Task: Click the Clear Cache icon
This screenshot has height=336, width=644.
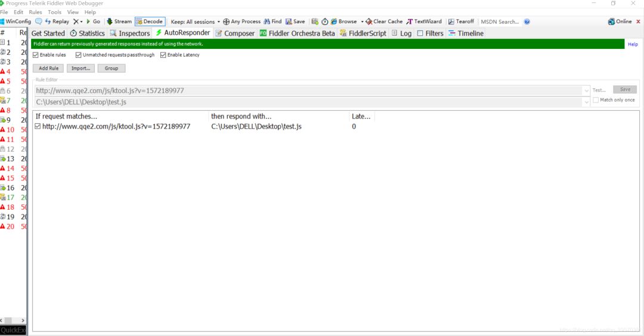Action: [369, 21]
